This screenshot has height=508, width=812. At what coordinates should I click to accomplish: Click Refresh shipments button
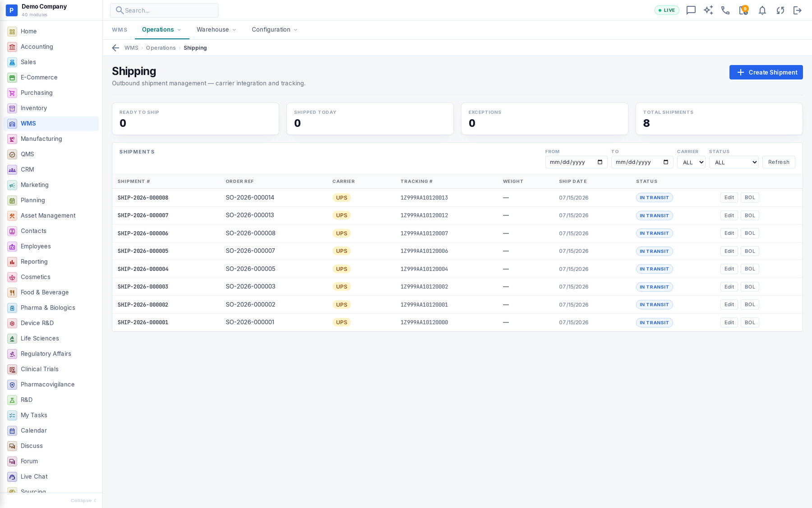[x=779, y=162]
